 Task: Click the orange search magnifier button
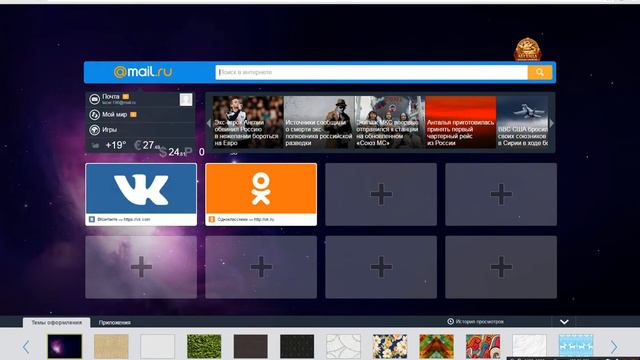(540, 72)
